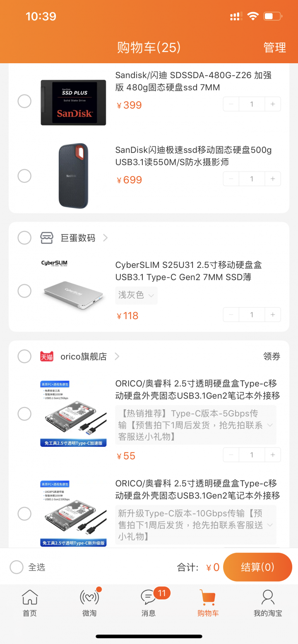The width and height of the screenshot is (298, 644).
Task: Select all items from orico旗舰店
Action: coord(24,356)
